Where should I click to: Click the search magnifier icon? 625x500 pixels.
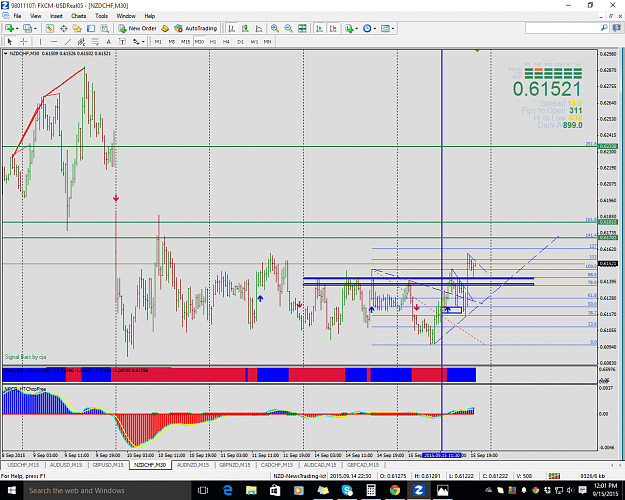click(x=604, y=28)
